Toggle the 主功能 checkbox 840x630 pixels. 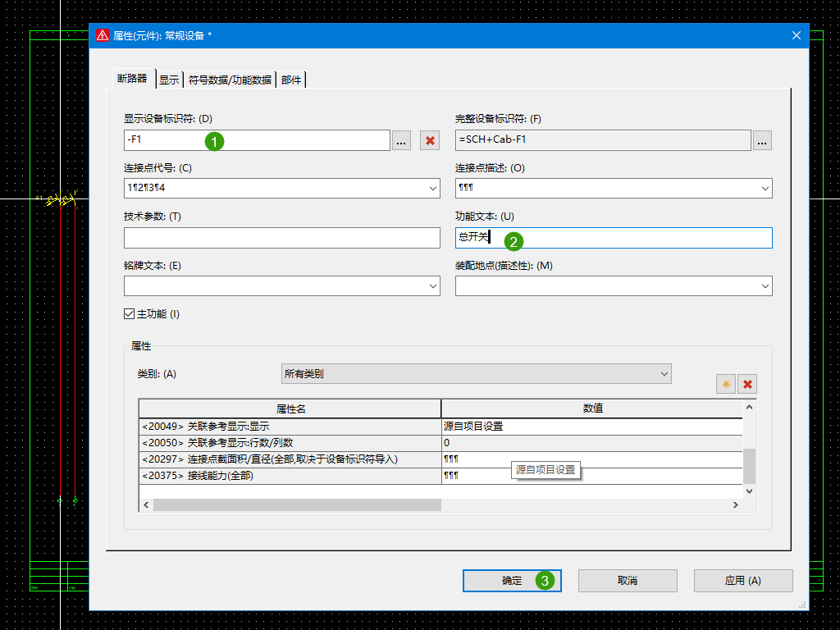(129, 314)
